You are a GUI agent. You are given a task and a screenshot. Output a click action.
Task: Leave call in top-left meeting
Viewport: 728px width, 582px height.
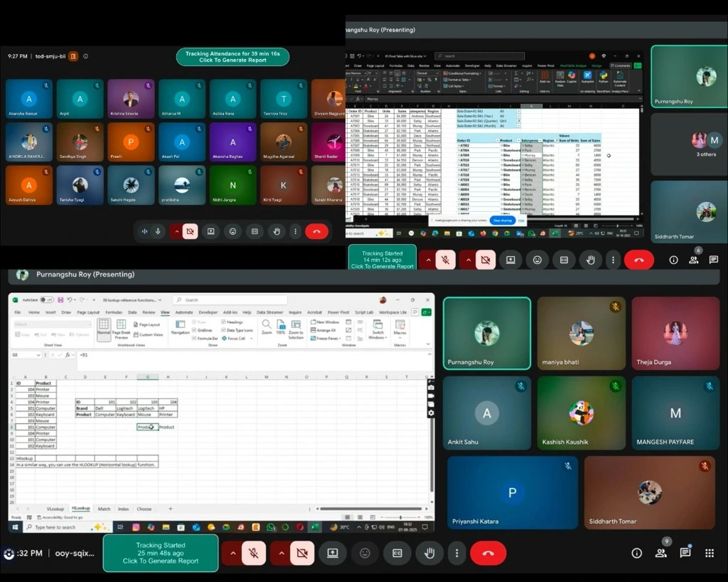[316, 231]
